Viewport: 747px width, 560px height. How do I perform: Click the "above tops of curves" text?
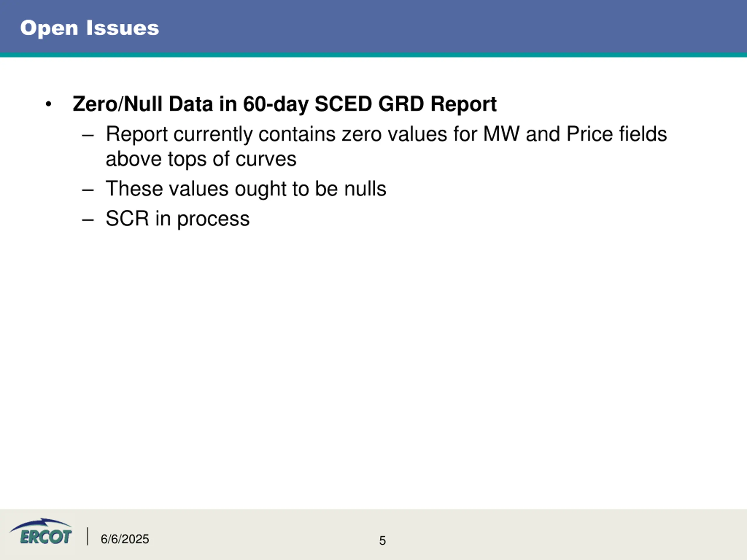201,159
